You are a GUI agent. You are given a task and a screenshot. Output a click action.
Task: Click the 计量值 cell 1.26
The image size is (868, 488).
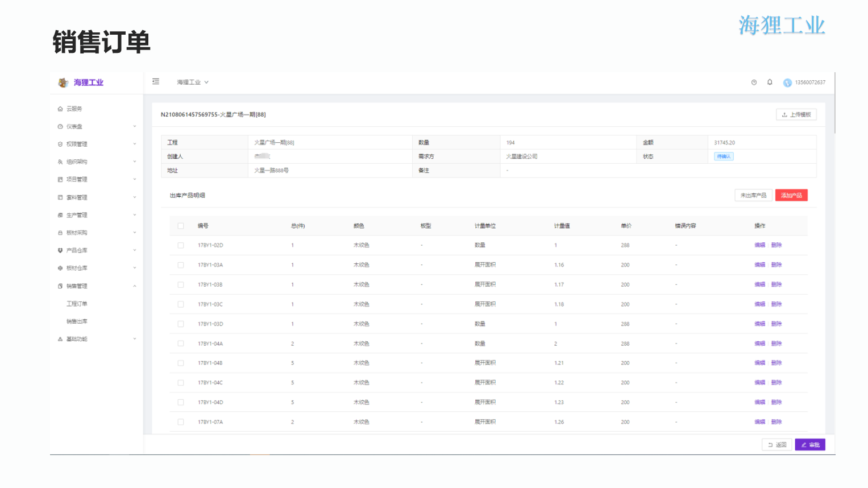point(559,422)
